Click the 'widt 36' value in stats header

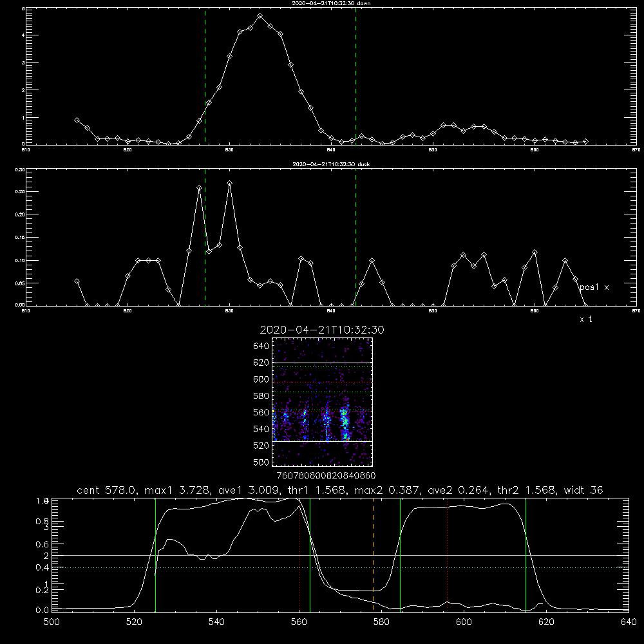click(x=583, y=490)
